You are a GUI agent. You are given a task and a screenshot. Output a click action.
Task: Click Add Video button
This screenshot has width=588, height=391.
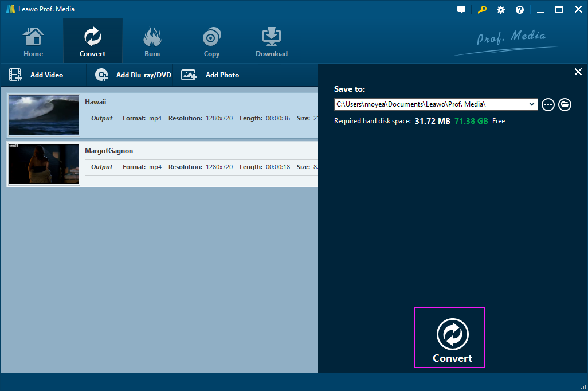click(x=37, y=75)
